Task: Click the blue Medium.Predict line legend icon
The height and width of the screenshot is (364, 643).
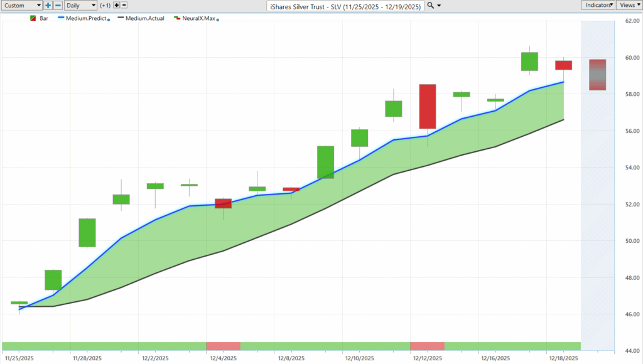Action: pos(60,18)
